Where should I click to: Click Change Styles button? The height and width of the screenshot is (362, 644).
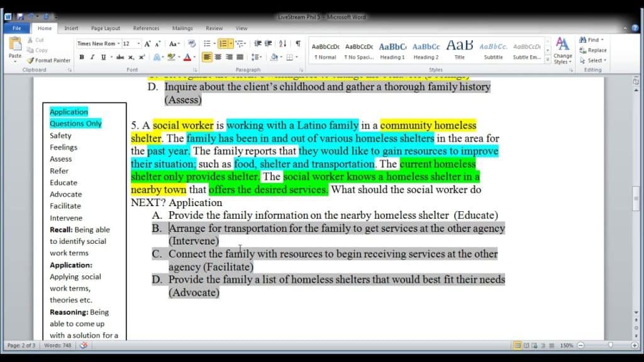click(562, 50)
